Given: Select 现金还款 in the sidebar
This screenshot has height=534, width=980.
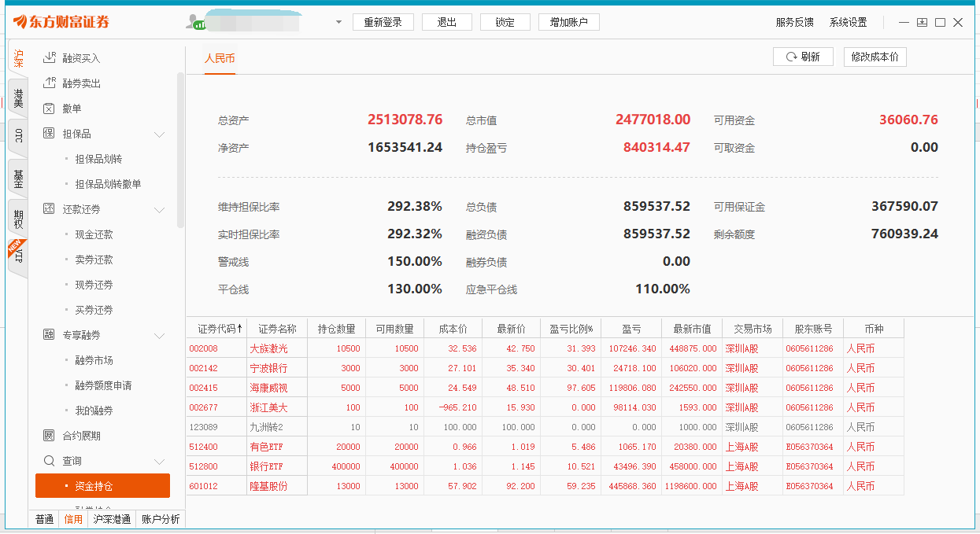Looking at the screenshot, I should click(x=94, y=234).
